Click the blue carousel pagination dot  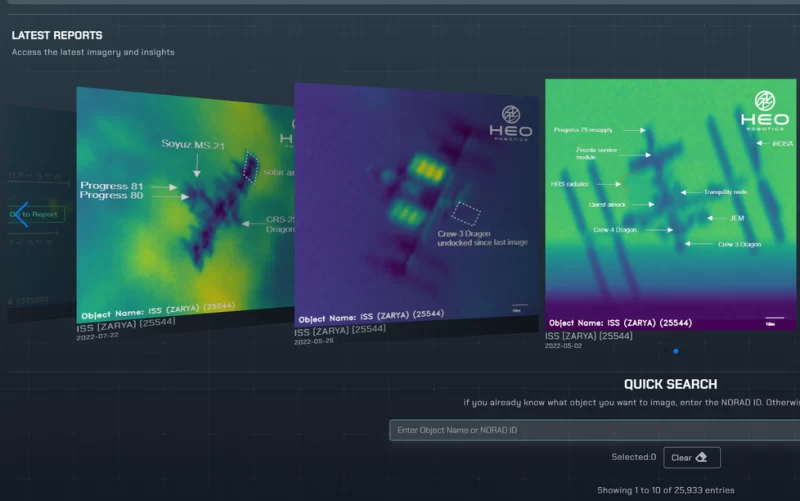676,351
